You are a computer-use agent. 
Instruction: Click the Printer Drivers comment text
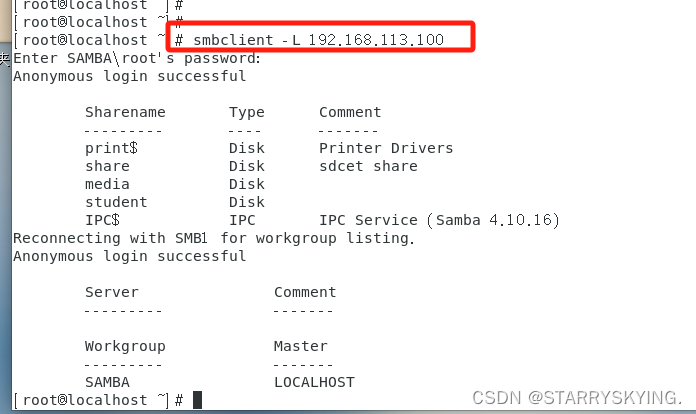(x=386, y=148)
